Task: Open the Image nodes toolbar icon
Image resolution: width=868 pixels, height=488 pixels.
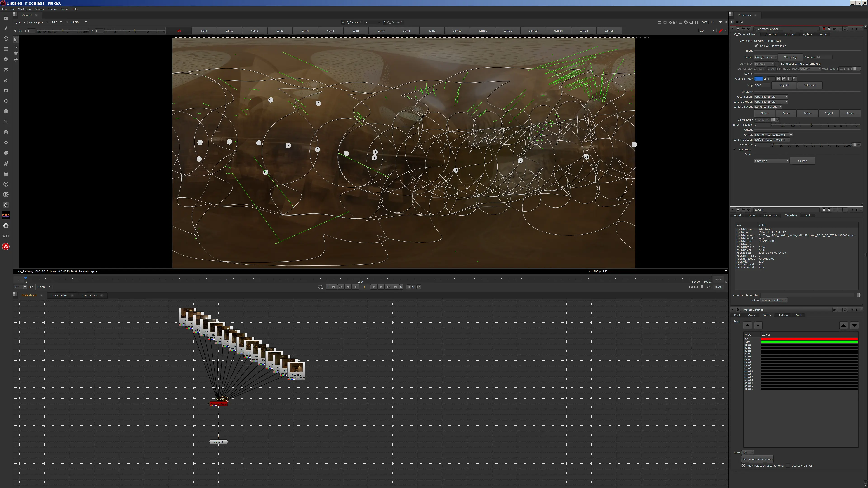Action: [6, 18]
